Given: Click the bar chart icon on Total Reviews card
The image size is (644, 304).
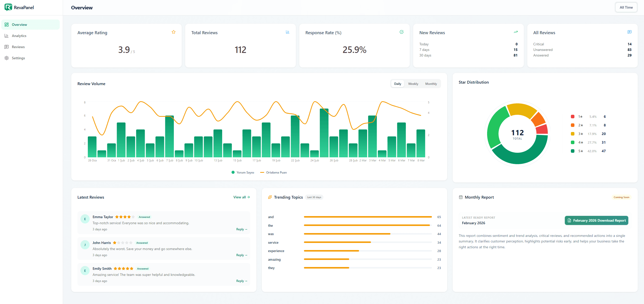Looking at the screenshot, I should [x=287, y=32].
